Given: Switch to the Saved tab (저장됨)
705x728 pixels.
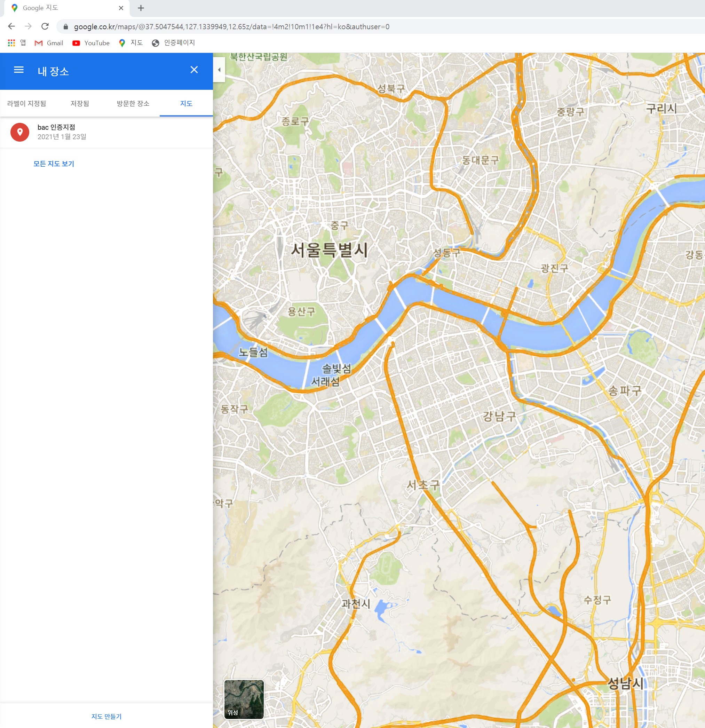Looking at the screenshot, I should tap(80, 104).
